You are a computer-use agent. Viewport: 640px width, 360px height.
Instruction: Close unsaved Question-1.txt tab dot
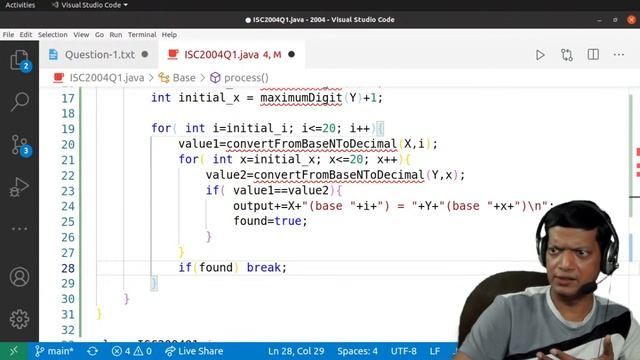[145, 54]
